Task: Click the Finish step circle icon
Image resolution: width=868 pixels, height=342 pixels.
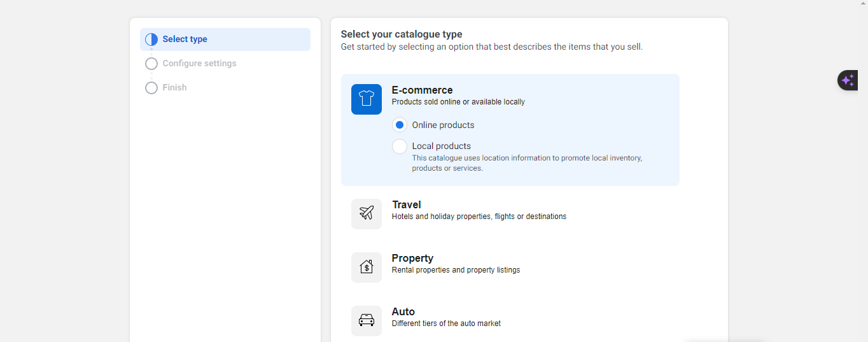Action: (x=151, y=88)
